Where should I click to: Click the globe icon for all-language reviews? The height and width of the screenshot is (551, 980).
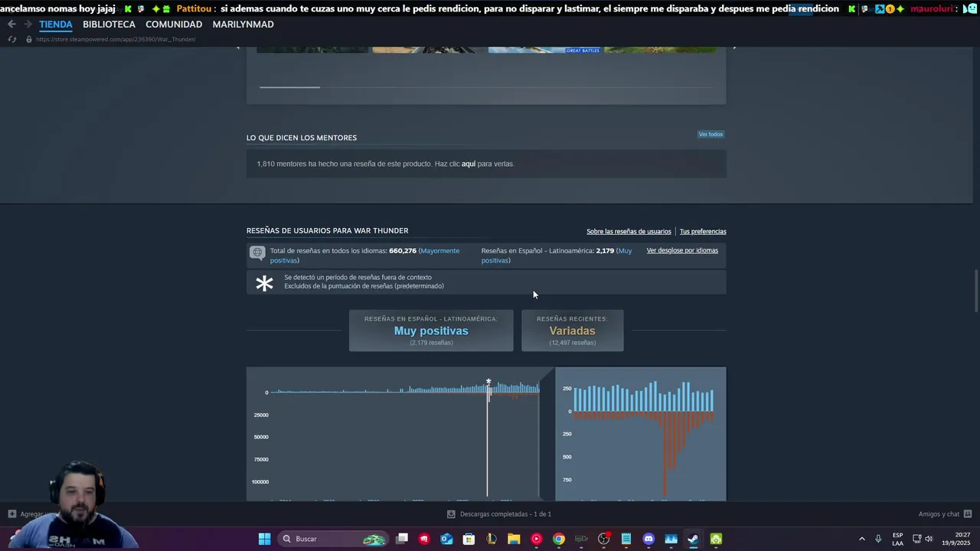(x=257, y=253)
